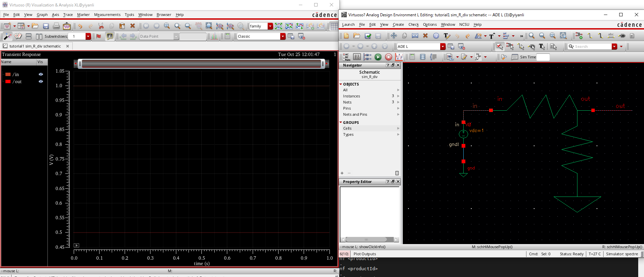
Task: Click /out trace color swatch
Action: point(8,81)
